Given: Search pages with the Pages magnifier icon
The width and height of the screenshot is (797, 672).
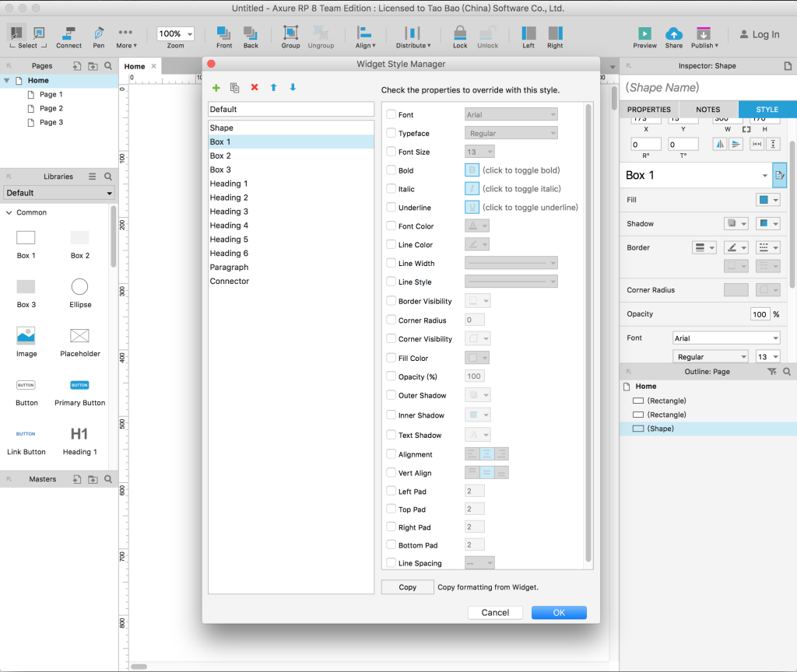Looking at the screenshot, I should (x=108, y=66).
